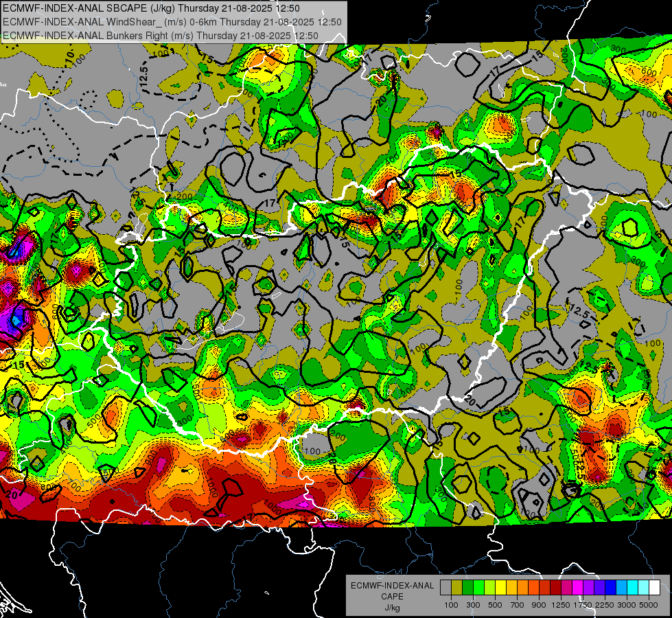Click the amber legend swatch
The height and width of the screenshot is (618, 672).
(x=511, y=588)
